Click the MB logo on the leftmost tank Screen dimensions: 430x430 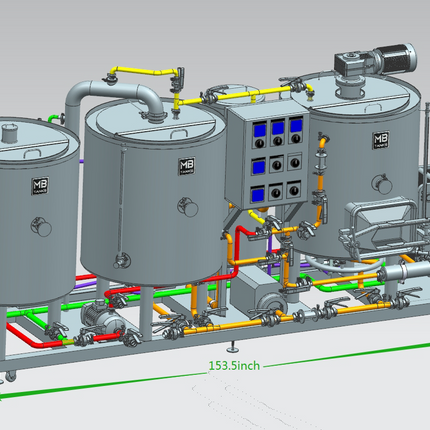point(40,186)
